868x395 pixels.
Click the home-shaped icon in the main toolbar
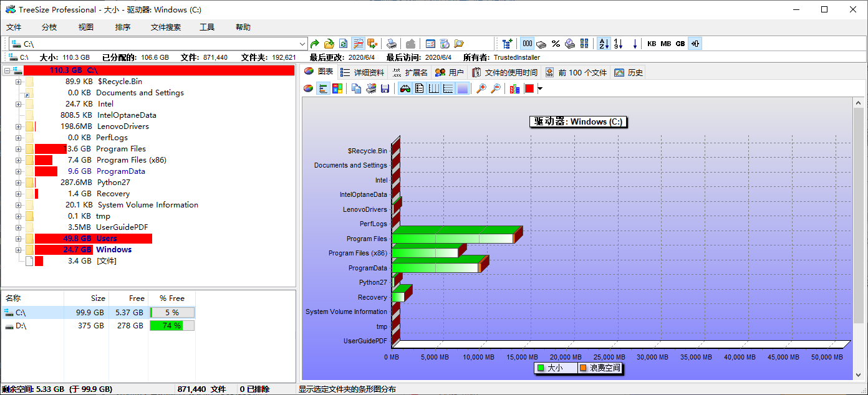(410, 44)
